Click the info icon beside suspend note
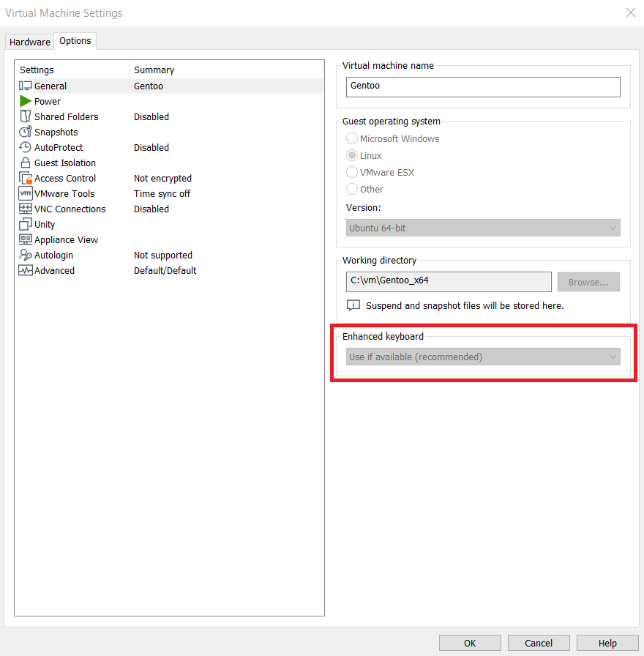Viewport: 644px width, 656px height. [x=353, y=305]
